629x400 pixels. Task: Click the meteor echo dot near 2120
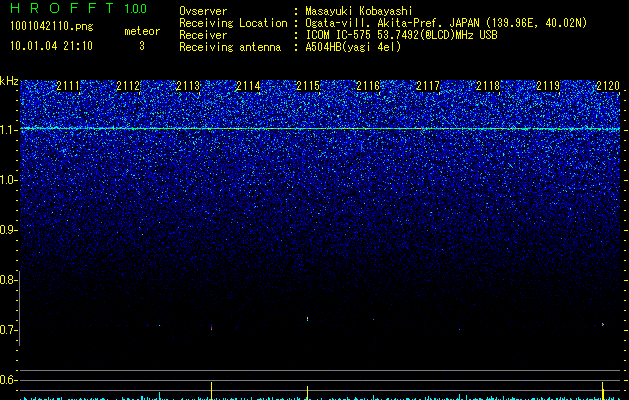(603, 324)
